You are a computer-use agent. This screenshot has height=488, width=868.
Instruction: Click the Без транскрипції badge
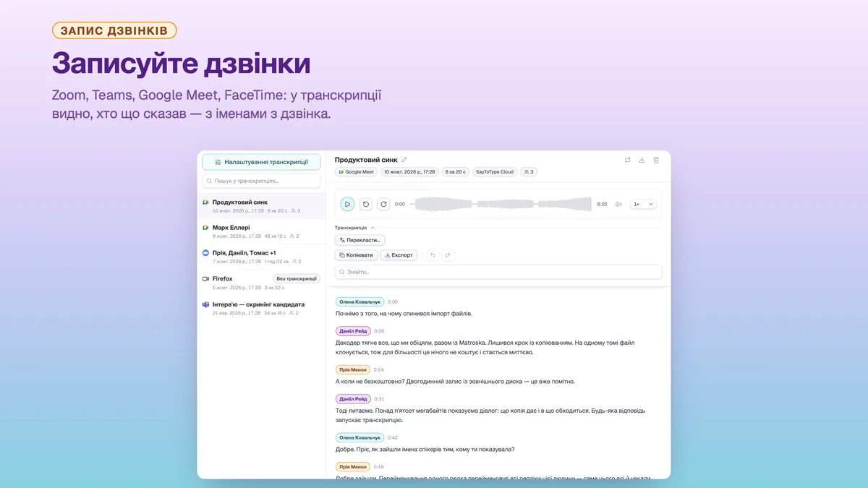[x=297, y=278]
